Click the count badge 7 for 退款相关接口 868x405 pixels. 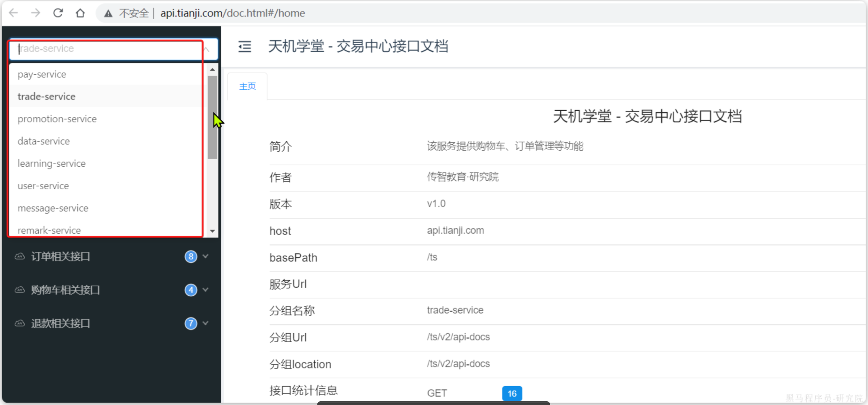(x=191, y=323)
